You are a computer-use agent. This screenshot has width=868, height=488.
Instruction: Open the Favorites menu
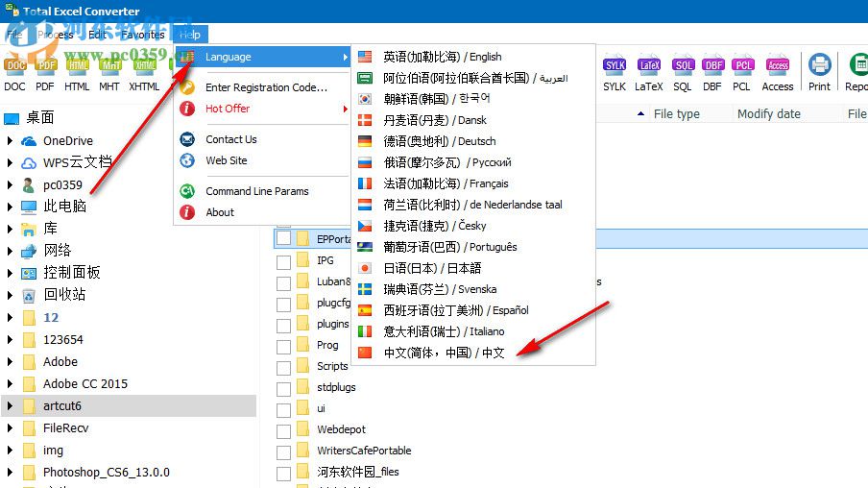tap(143, 35)
